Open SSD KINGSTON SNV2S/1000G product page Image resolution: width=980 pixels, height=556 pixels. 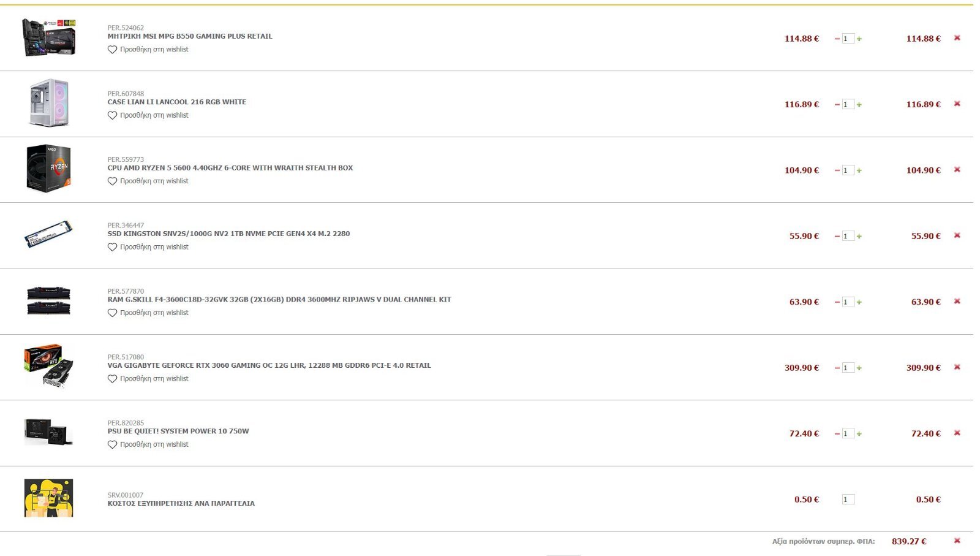[228, 234]
